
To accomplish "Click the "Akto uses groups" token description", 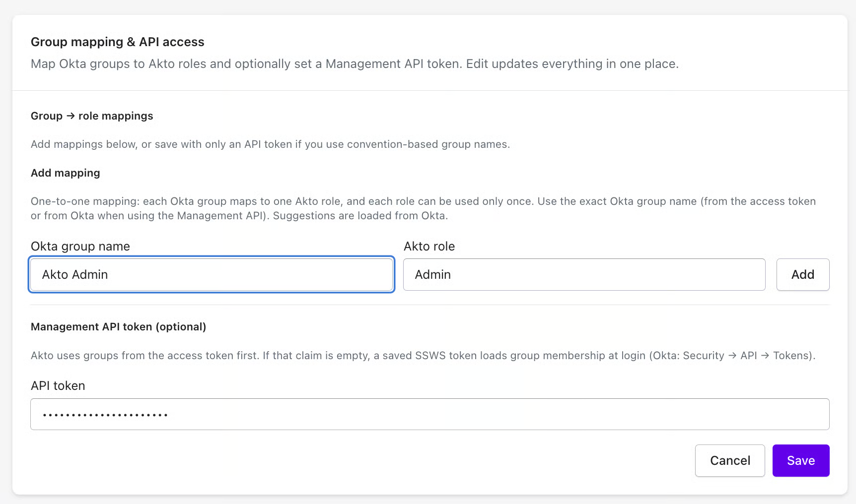I will coord(423,356).
